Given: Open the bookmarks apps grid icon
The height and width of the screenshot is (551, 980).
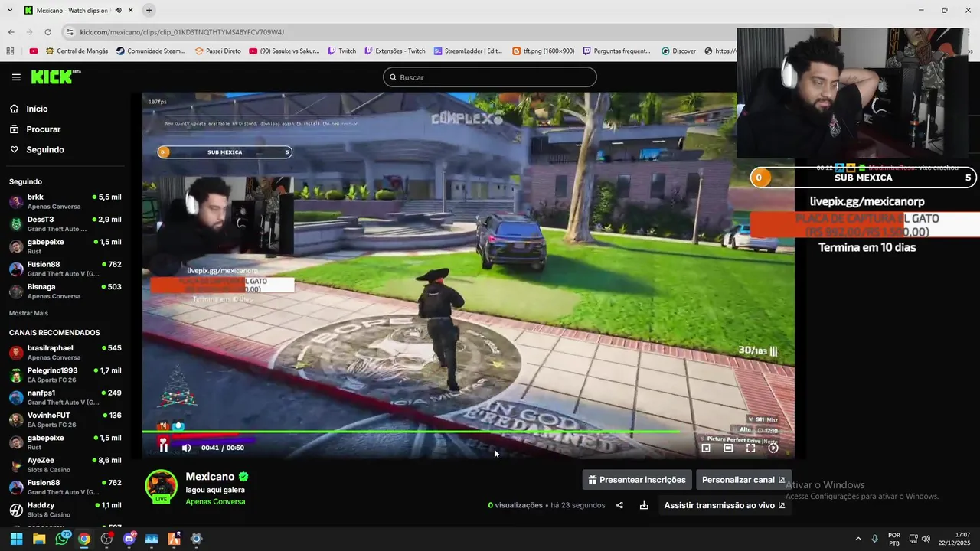Looking at the screenshot, I should point(10,51).
